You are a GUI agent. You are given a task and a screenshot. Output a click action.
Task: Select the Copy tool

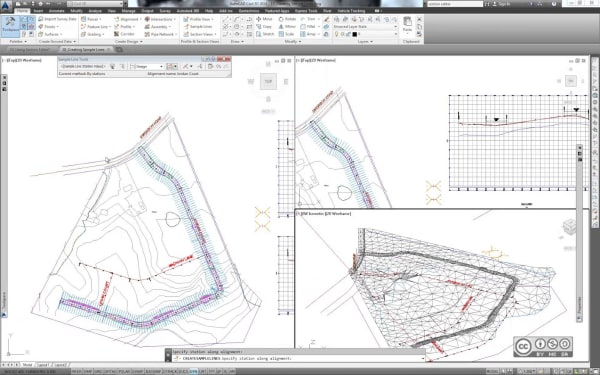pos(264,26)
